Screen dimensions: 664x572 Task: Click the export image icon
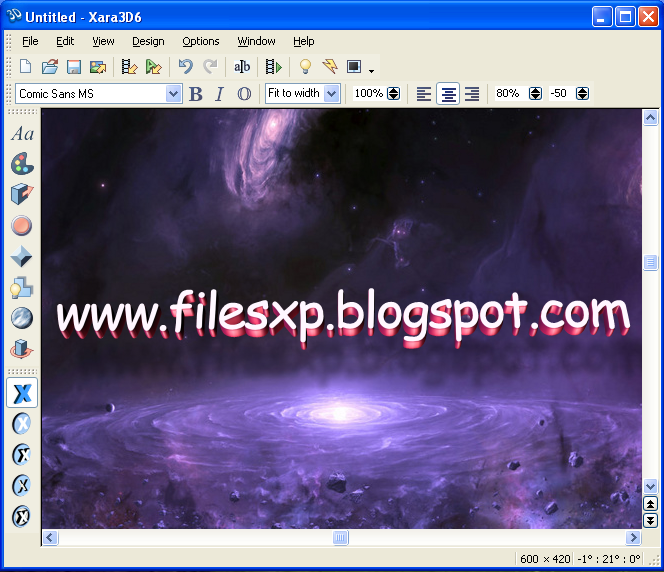[x=98, y=66]
